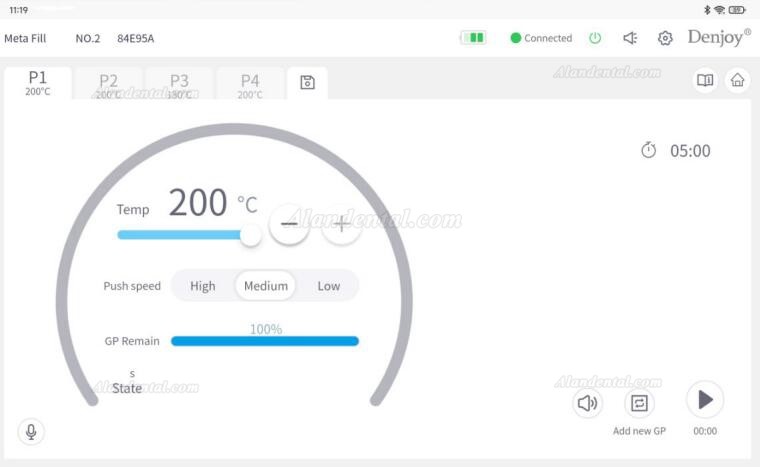Viewport: 760px width, 467px height.
Task: Click the green Connected status
Action: point(541,38)
